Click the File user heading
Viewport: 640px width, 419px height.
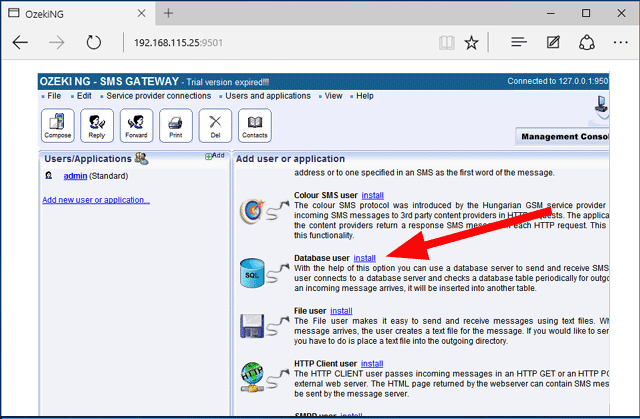(x=310, y=311)
